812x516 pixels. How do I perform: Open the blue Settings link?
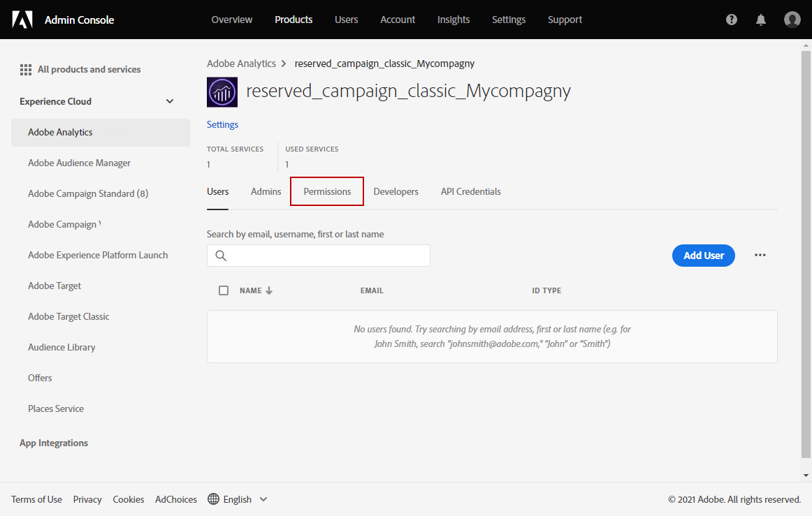[222, 125]
